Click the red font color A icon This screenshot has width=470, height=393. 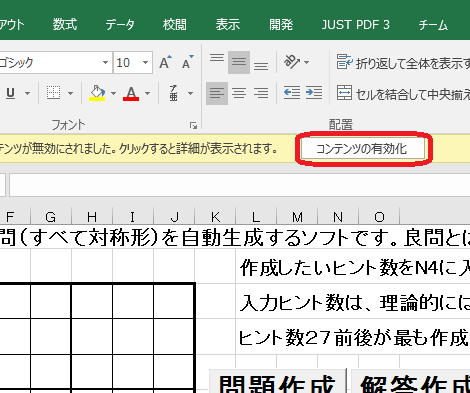pyautogui.click(x=131, y=93)
